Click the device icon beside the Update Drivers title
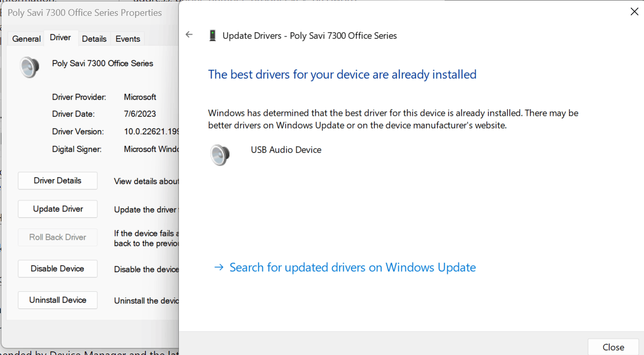 pos(213,36)
